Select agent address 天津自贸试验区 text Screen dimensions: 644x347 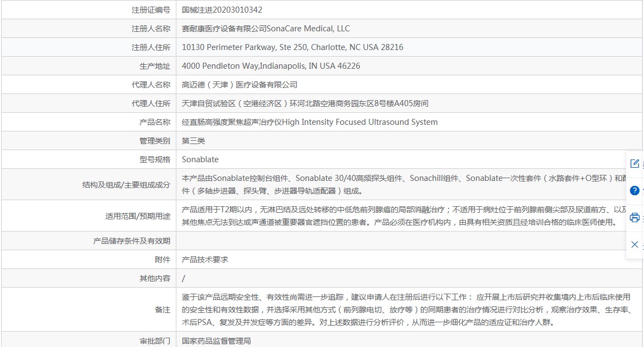tap(305, 103)
